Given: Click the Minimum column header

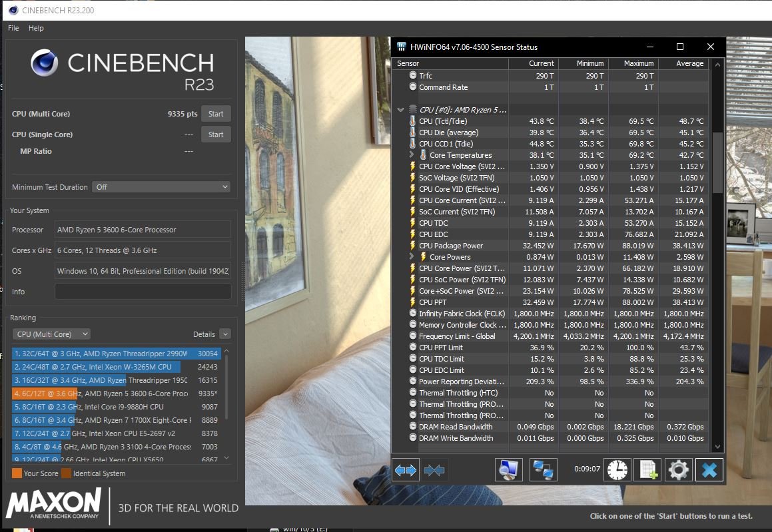Looking at the screenshot, I should pyautogui.click(x=583, y=63).
